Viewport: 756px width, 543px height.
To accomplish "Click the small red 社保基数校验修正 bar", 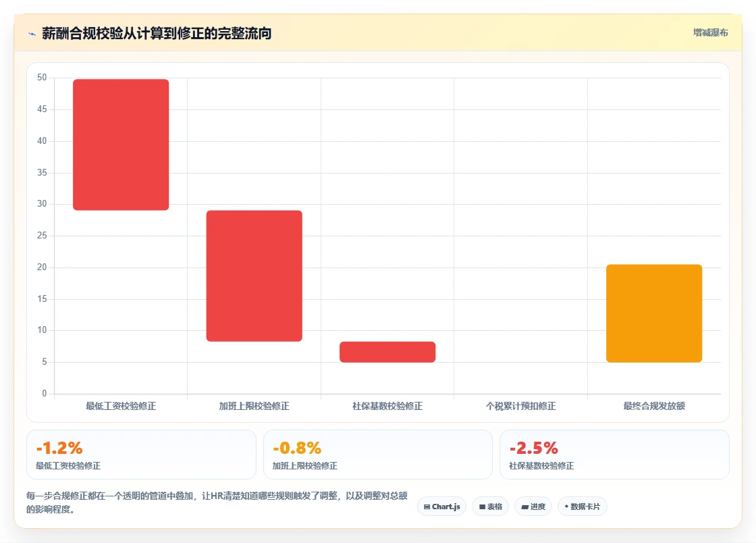I will point(387,352).
